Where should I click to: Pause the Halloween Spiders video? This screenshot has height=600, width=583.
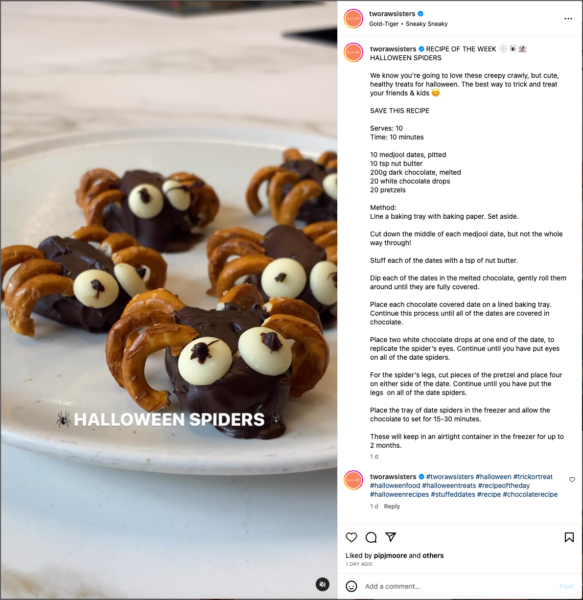[169, 300]
